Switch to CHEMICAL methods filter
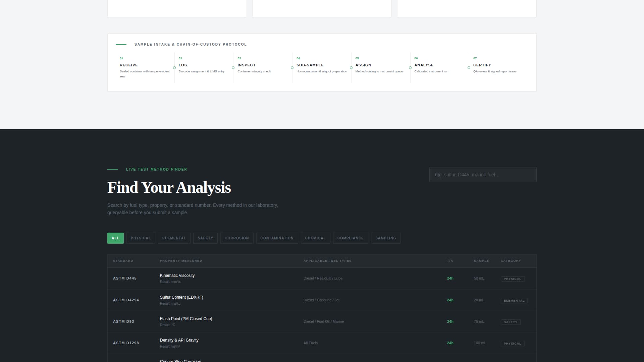This screenshot has height=362, width=644. (315, 238)
